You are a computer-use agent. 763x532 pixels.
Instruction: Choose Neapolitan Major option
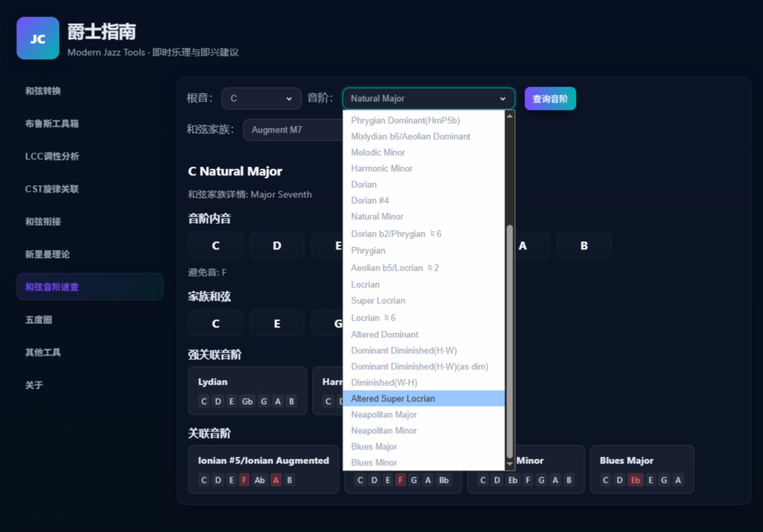pyautogui.click(x=423, y=415)
